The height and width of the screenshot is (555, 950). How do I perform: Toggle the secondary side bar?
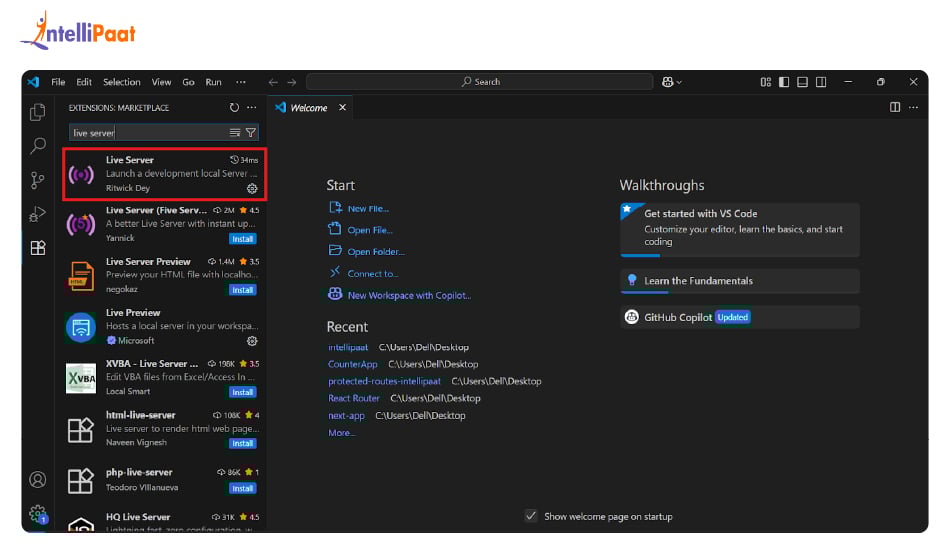point(821,82)
